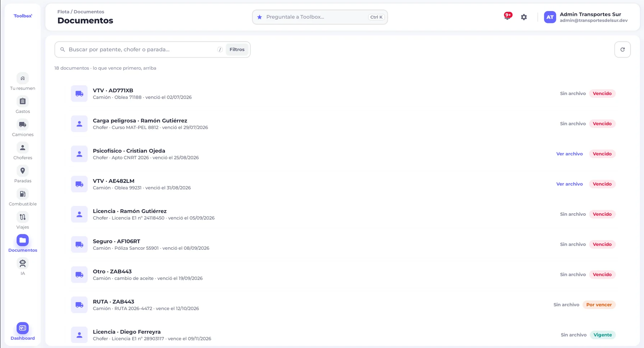Open the Choferes person icon
644x348 pixels.
[23, 148]
